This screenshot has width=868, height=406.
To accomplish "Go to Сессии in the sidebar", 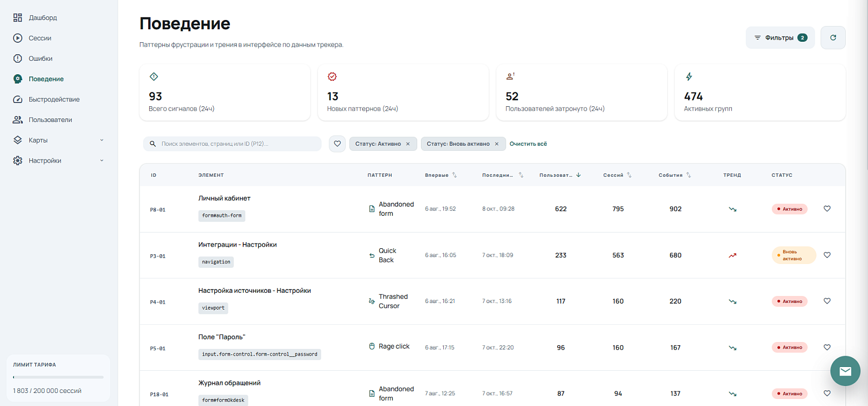I will pos(33,38).
